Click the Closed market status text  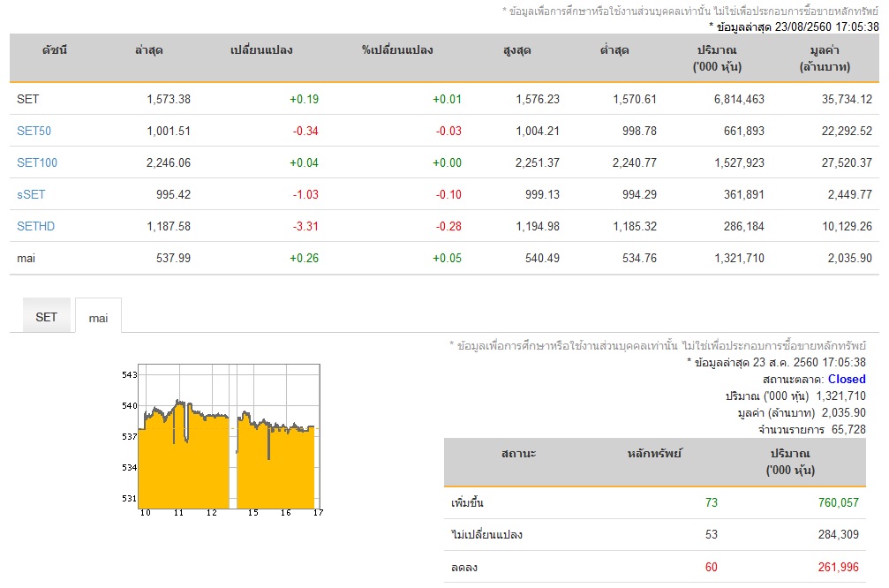tap(847, 380)
